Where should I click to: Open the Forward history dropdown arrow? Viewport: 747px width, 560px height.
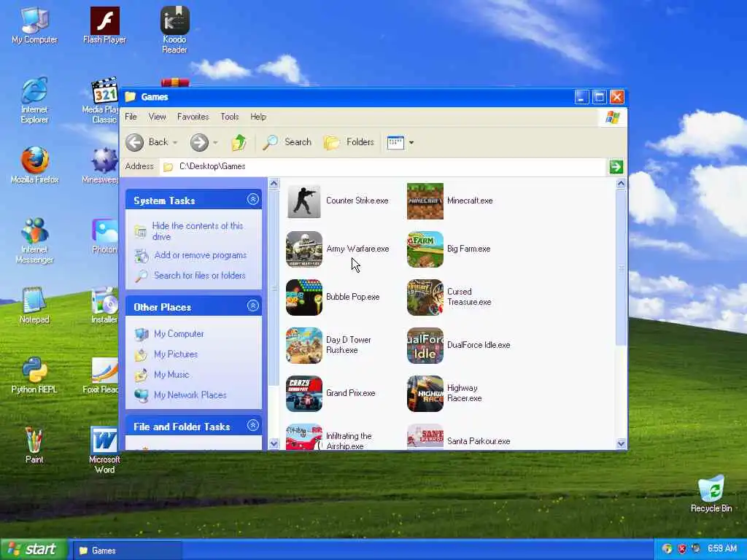[x=215, y=142]
